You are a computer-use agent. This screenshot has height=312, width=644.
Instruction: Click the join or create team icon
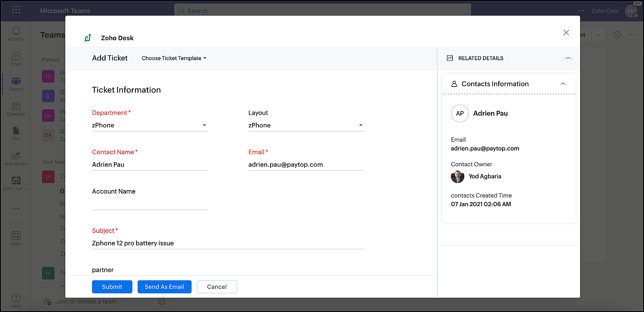point(47,301)
